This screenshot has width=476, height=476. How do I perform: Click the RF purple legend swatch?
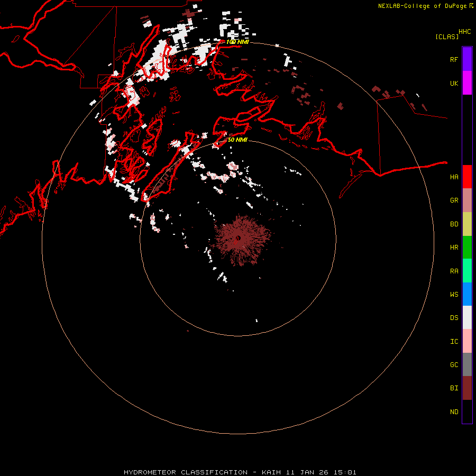click(x=467, y=59)
